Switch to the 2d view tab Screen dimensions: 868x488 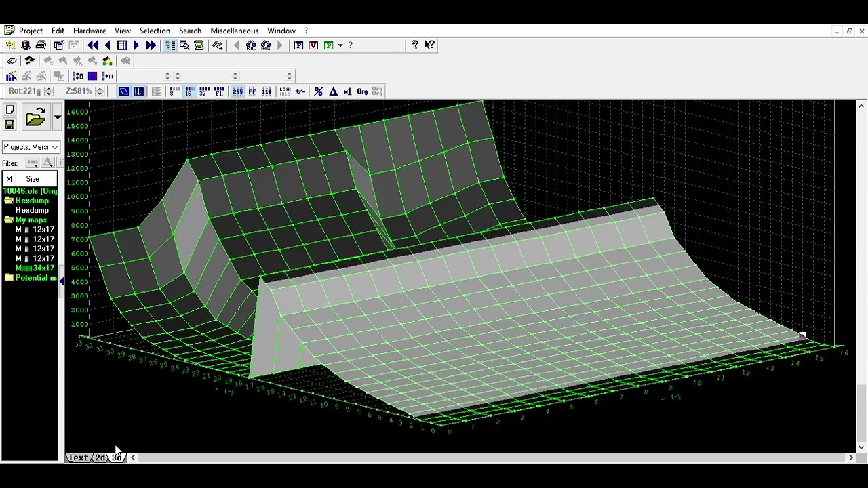(x=100, y=458)
